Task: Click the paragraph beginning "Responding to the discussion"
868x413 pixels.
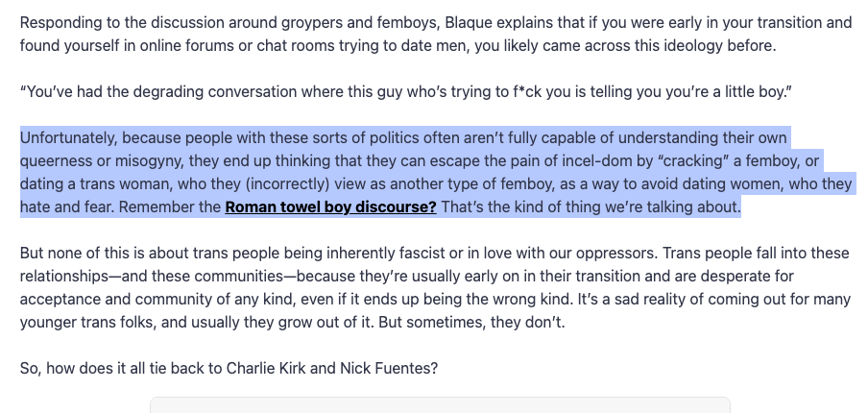Action: click(x=432, y=34)
